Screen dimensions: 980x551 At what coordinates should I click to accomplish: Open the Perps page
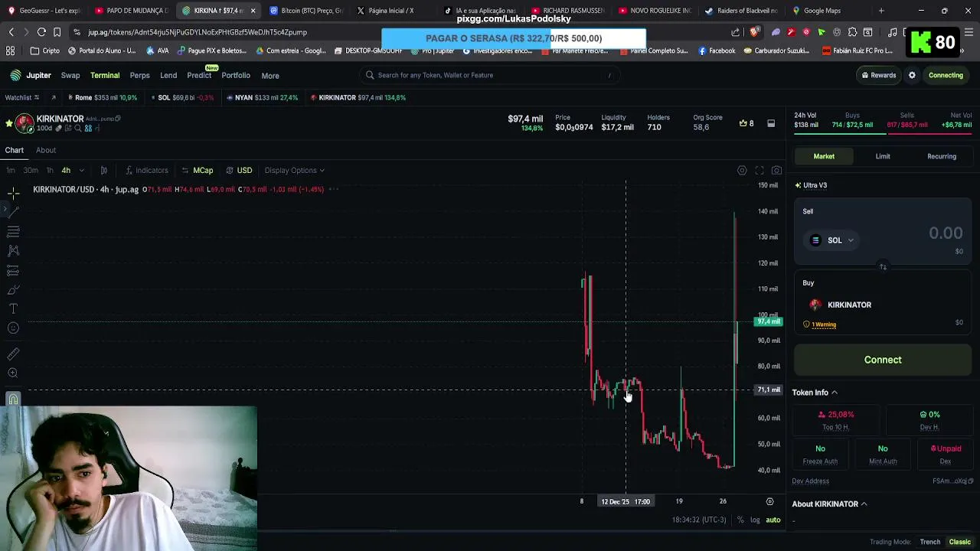pyautogui.click(x=139, y=75)
